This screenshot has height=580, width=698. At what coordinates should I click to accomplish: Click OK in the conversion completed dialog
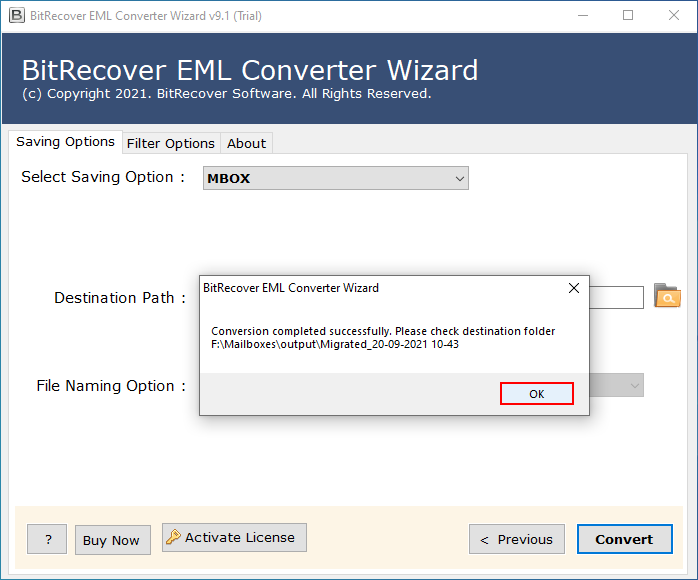536,393
